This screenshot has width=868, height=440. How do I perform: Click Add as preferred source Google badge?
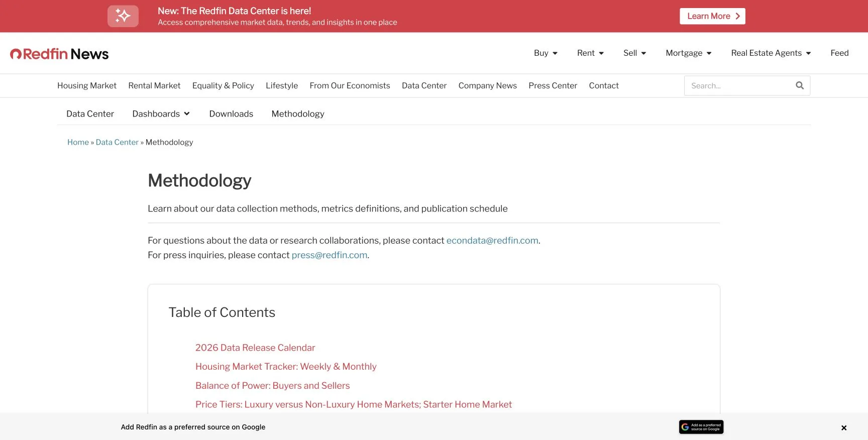[701, 427]
